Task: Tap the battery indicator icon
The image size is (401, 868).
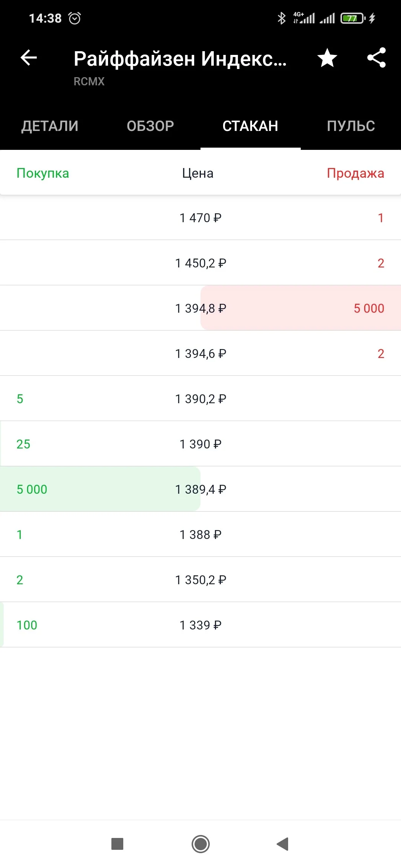Action: click(x=353, y=18)
